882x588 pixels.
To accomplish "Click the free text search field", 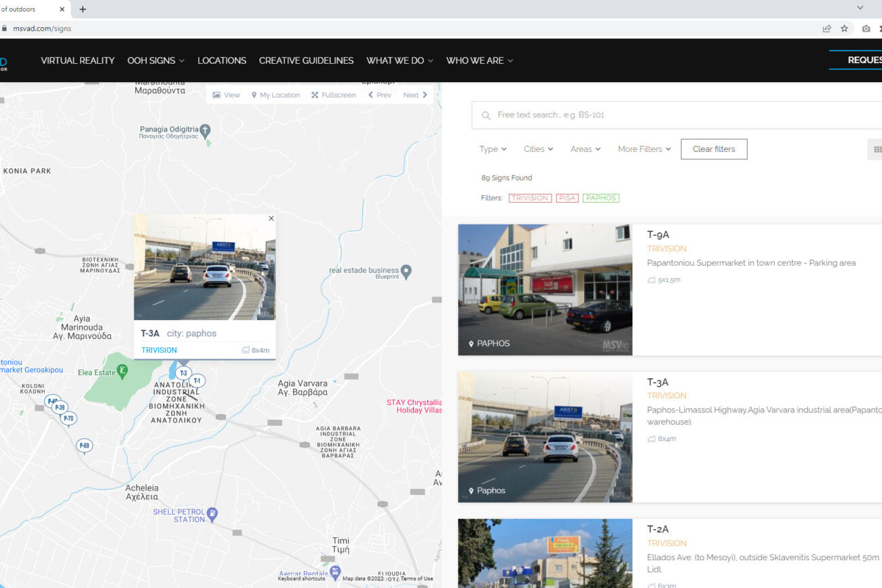I will point(678,115).
